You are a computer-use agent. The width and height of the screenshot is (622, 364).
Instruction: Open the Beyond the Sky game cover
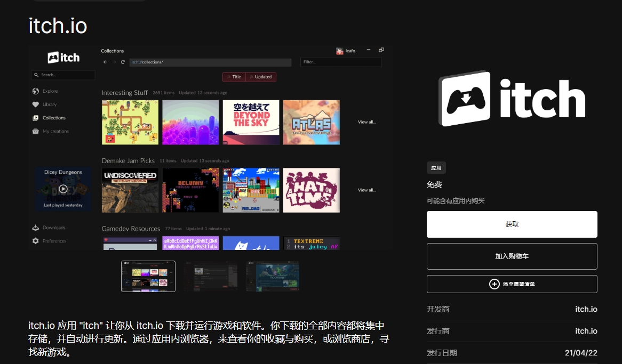click(x=251, y=122)
